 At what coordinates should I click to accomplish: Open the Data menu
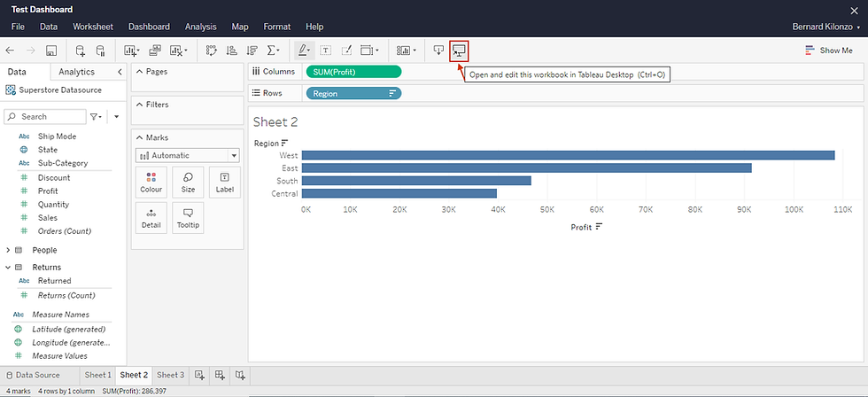point(49,27)
